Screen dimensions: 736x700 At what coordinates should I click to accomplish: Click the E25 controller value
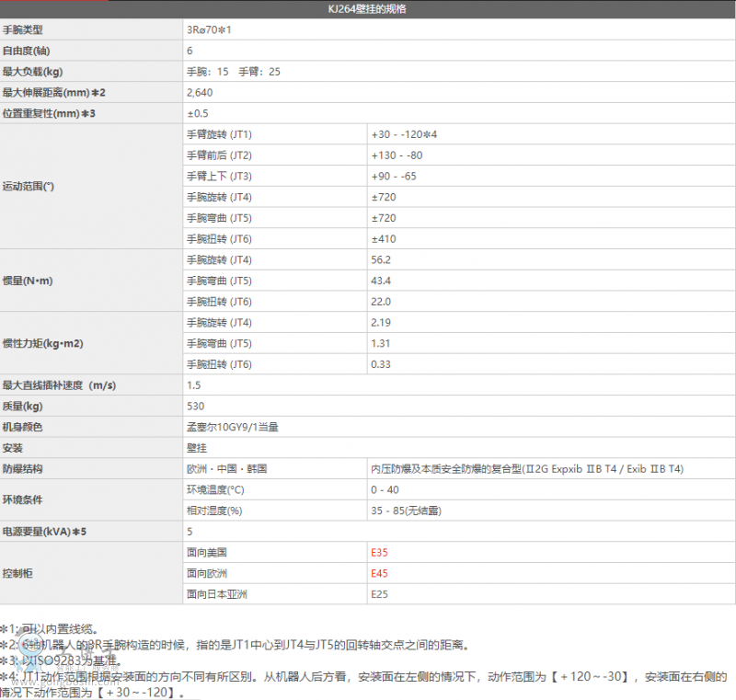(x=379, y=594)
